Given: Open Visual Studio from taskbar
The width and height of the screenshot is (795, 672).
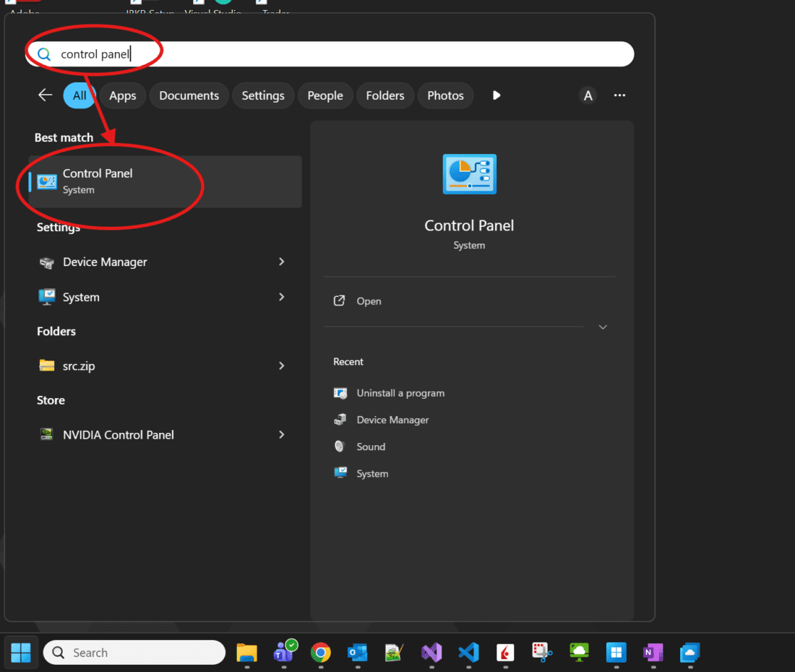Looking at the screenshot, I should [431, 652].
